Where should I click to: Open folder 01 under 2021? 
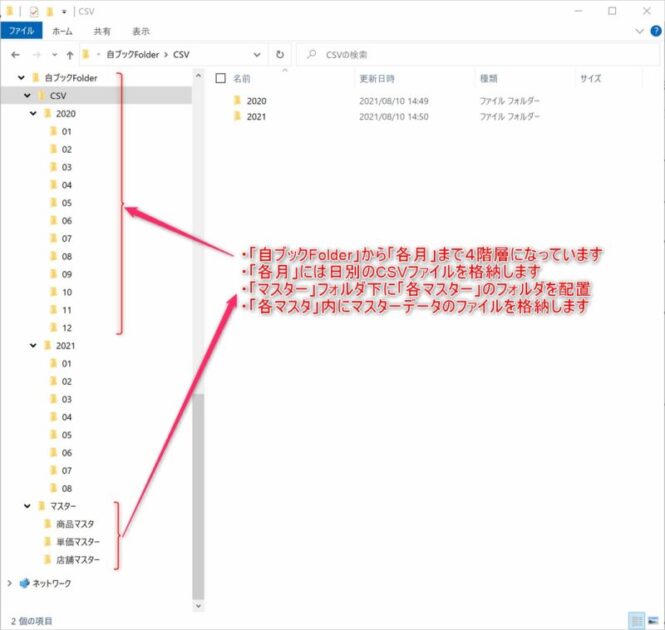[x=67, y=364]
